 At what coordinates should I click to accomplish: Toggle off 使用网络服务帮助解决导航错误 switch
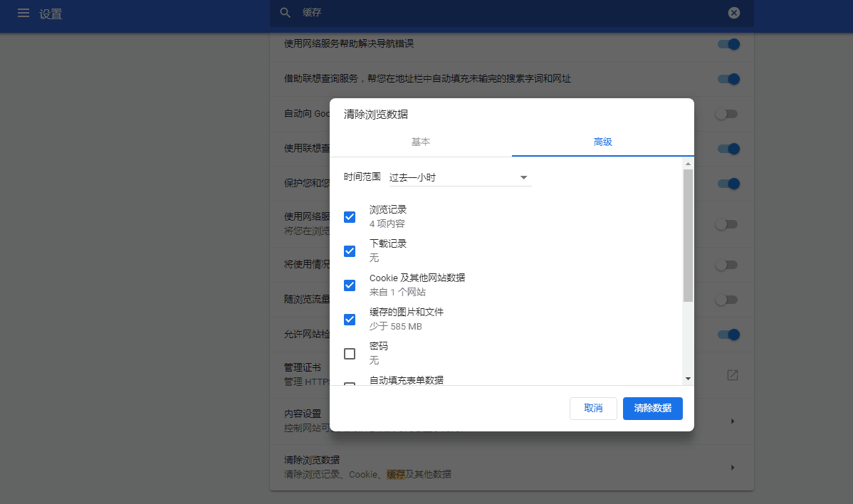point(728,44)
